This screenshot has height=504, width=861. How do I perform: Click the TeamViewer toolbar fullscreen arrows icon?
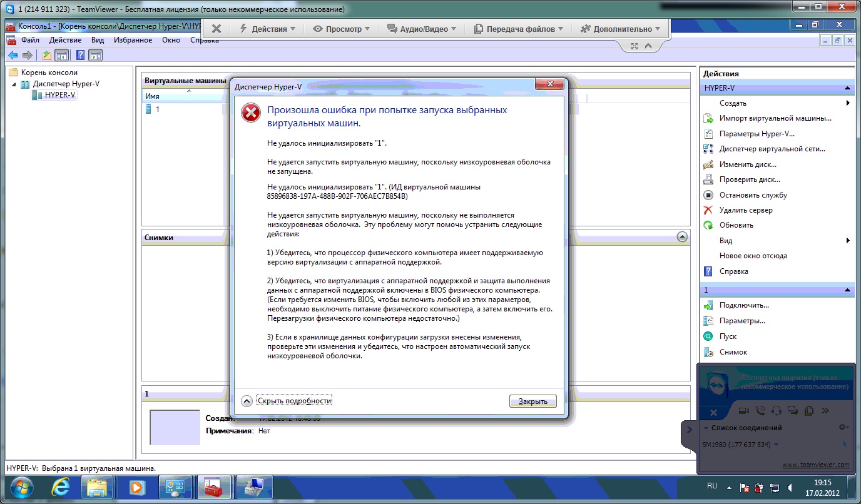634,46
